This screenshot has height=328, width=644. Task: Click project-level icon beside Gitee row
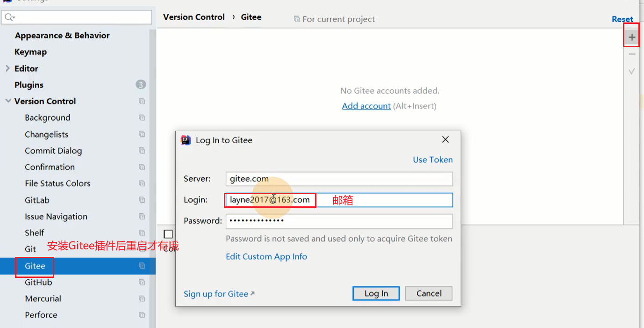coord(142,266)
